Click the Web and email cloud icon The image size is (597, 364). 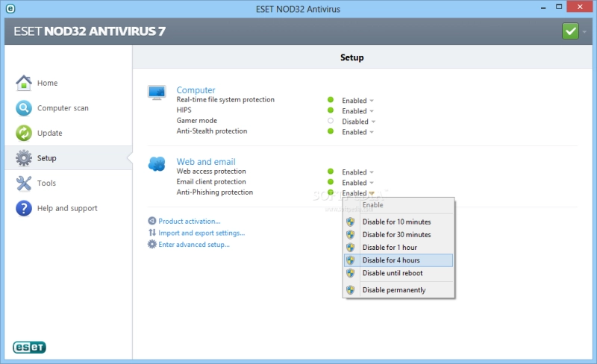(x=157, y=164)
